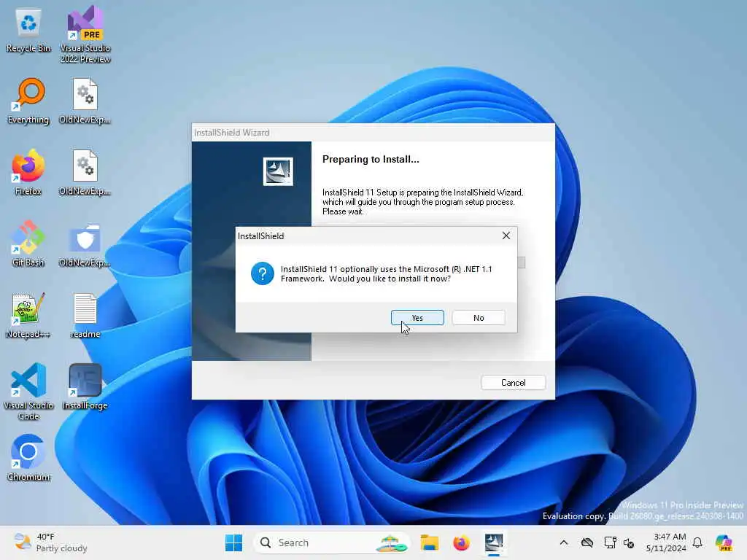Screen dimensions: 747x560
Task: Click the beach search highlight icon in Search box
Action: coord(392,542)
